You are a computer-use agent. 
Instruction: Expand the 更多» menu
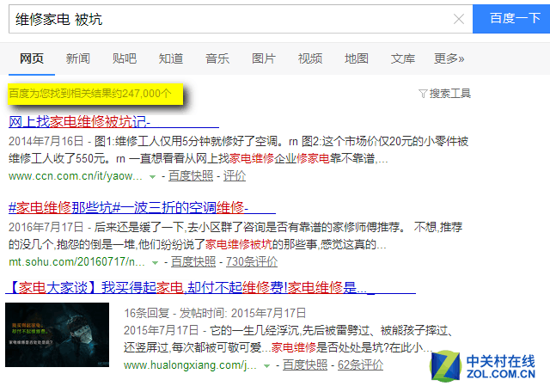449,58
